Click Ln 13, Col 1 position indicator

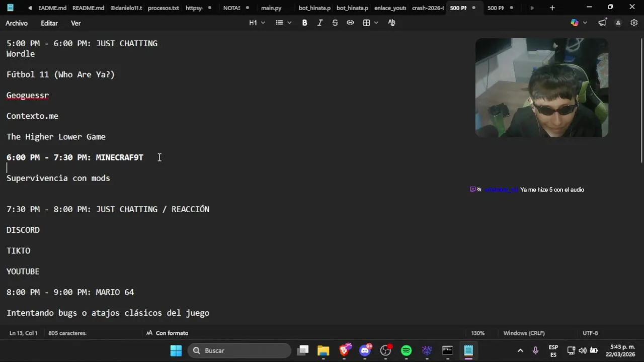point(23,333)
